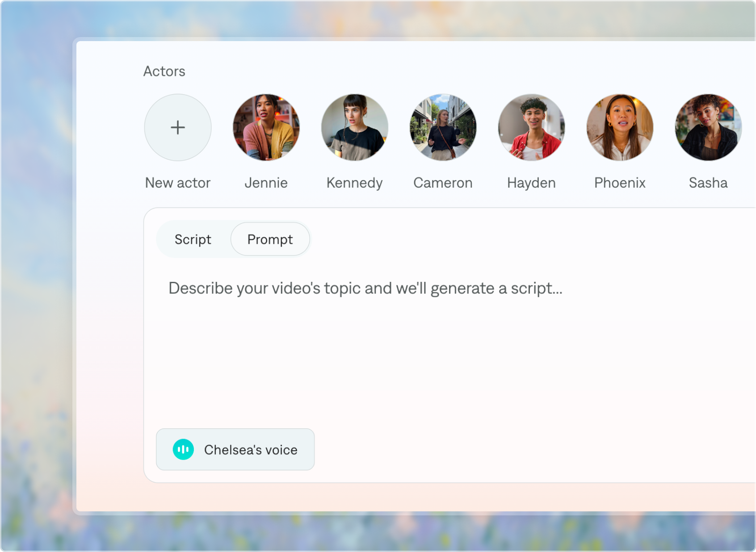Select Jennie's actor avatar

point(266,127)
